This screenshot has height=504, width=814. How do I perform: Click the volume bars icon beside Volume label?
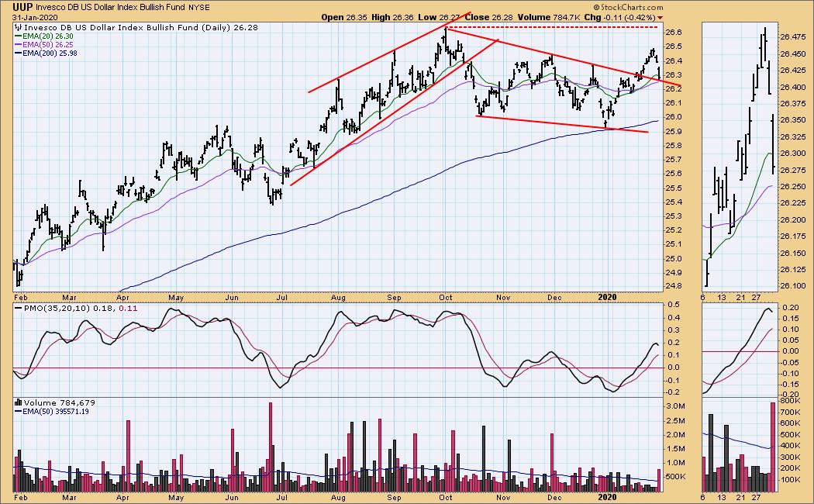coord(19,402)
